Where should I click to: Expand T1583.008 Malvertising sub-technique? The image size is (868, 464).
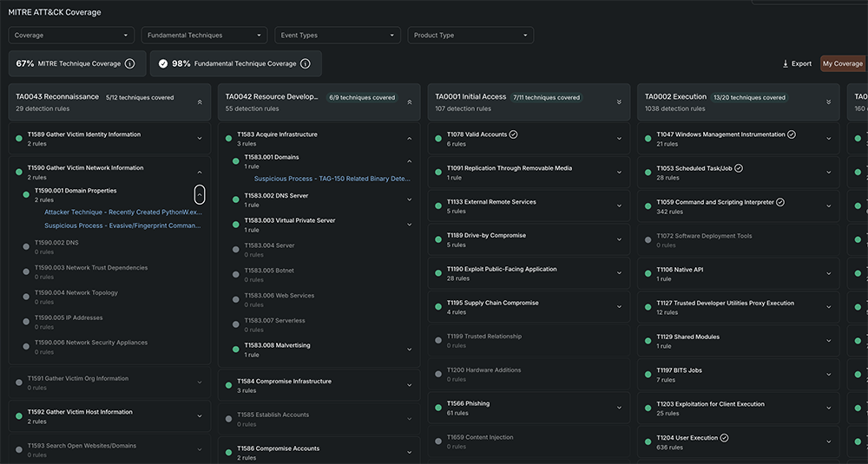coord(410,350)
